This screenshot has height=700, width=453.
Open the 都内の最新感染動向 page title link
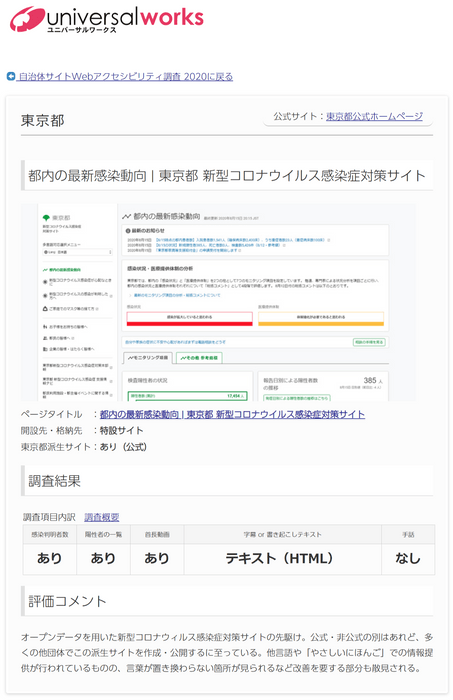(232, 414)
